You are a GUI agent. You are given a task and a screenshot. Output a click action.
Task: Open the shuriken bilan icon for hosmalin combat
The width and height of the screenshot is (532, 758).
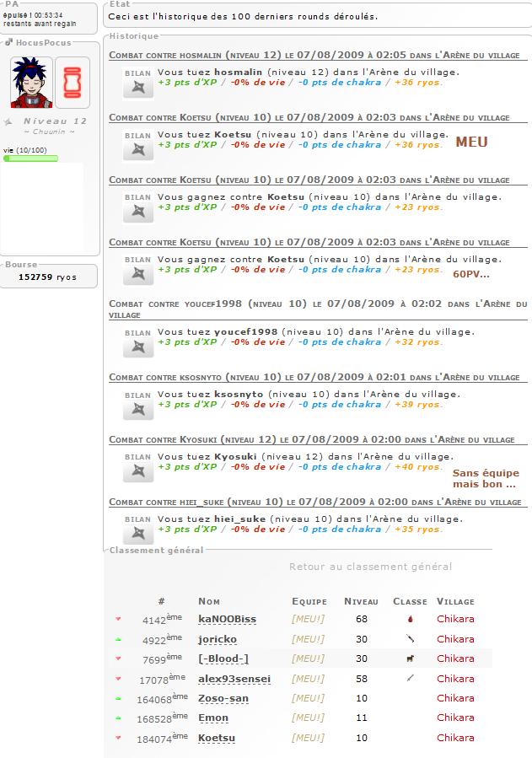point(138,88)
